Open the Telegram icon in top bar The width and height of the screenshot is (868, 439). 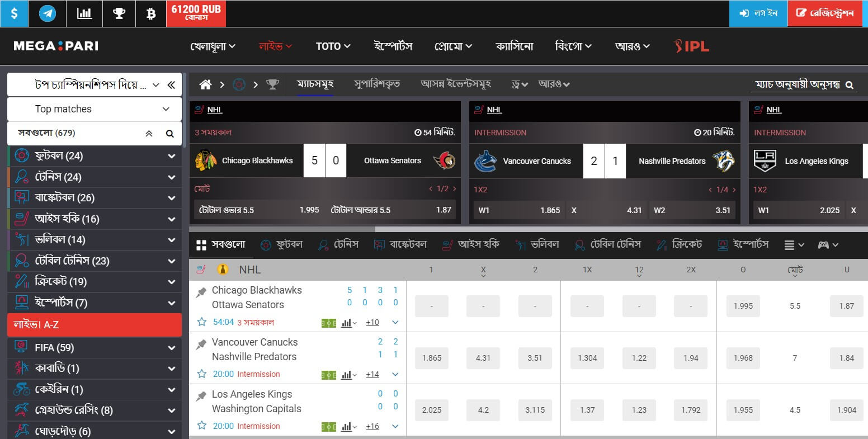click(48, 13)
